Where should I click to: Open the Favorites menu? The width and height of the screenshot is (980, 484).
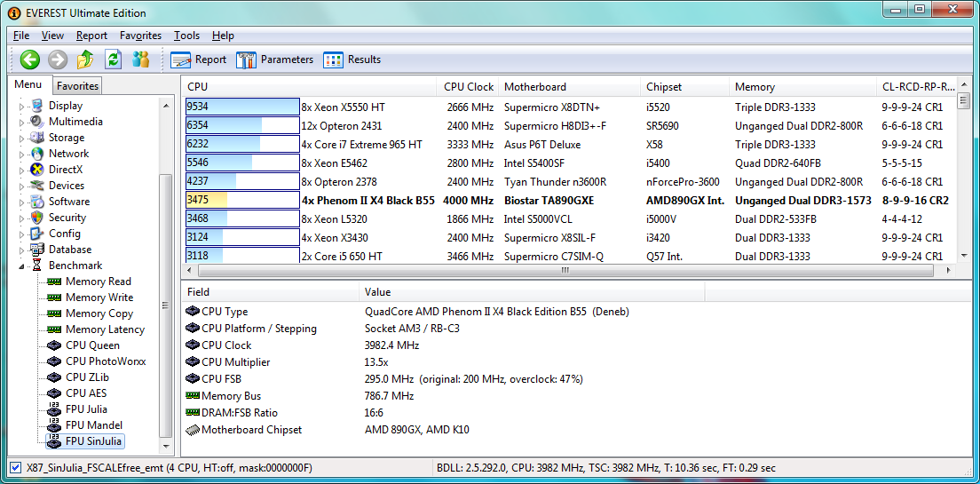point(140,36)
